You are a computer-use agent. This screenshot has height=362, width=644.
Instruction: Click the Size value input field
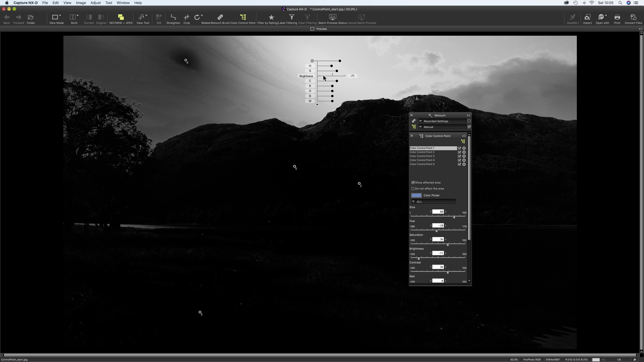(x=438, y=212)
